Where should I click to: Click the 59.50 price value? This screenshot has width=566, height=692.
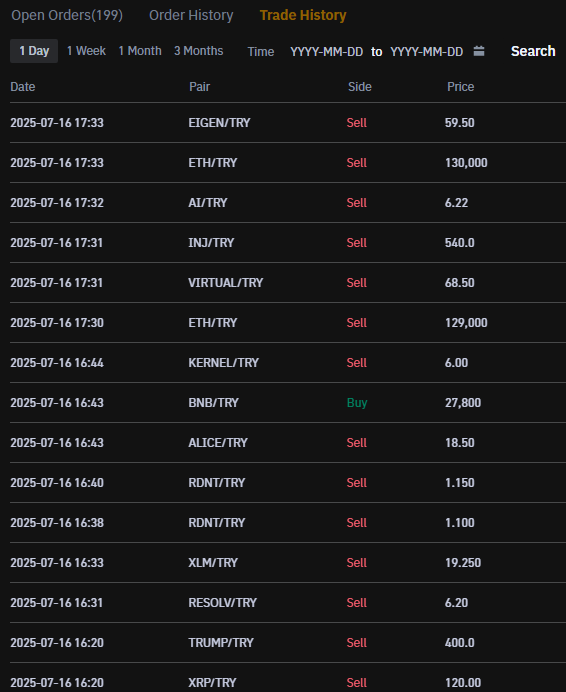click(x=460, y=123)
